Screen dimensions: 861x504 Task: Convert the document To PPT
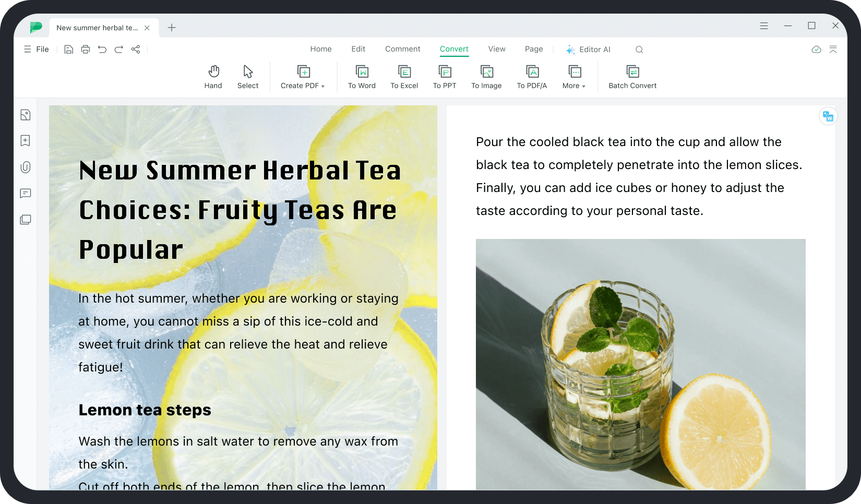point(445,77)
